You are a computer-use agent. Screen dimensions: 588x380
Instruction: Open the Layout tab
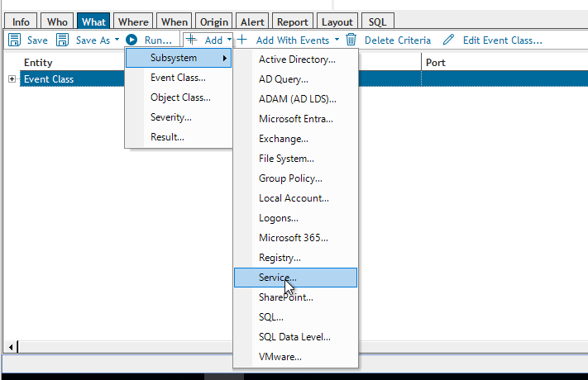(337, 21)
